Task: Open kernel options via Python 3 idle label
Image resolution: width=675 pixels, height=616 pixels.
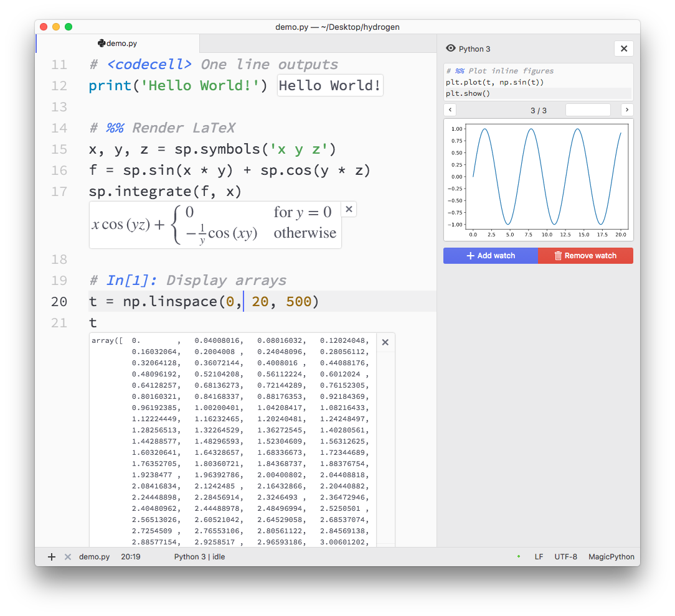Action: point(199,557)
